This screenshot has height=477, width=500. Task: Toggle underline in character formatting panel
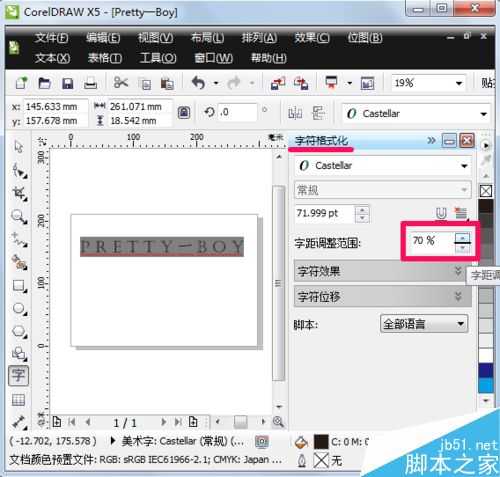(441, 213)
